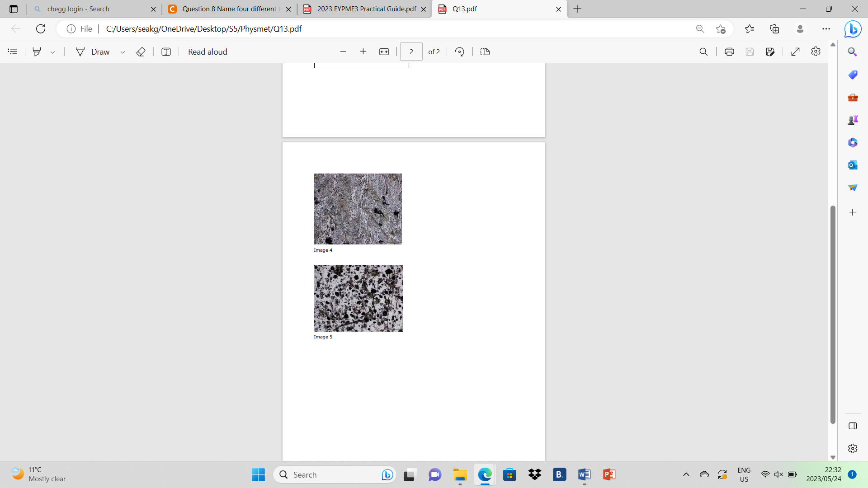Print the Q13 document

(x=729, y=52)
